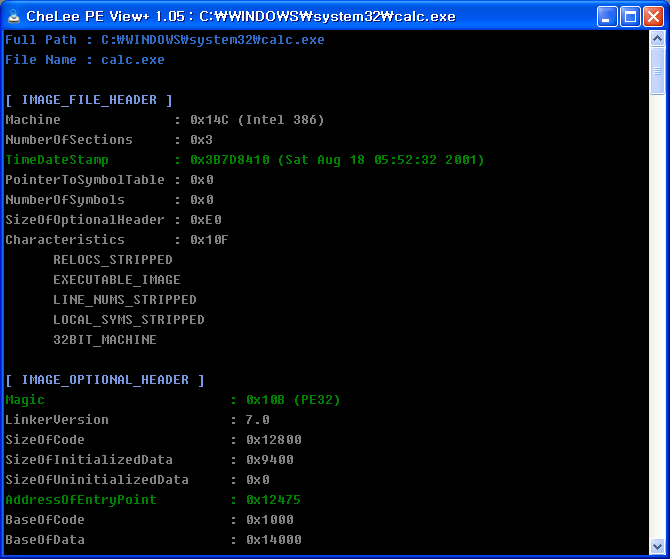Image resolution: width=670 pixels, height=559 pixels.
Task: Click the entry point value 0x12475
Action: coord(273,500)
